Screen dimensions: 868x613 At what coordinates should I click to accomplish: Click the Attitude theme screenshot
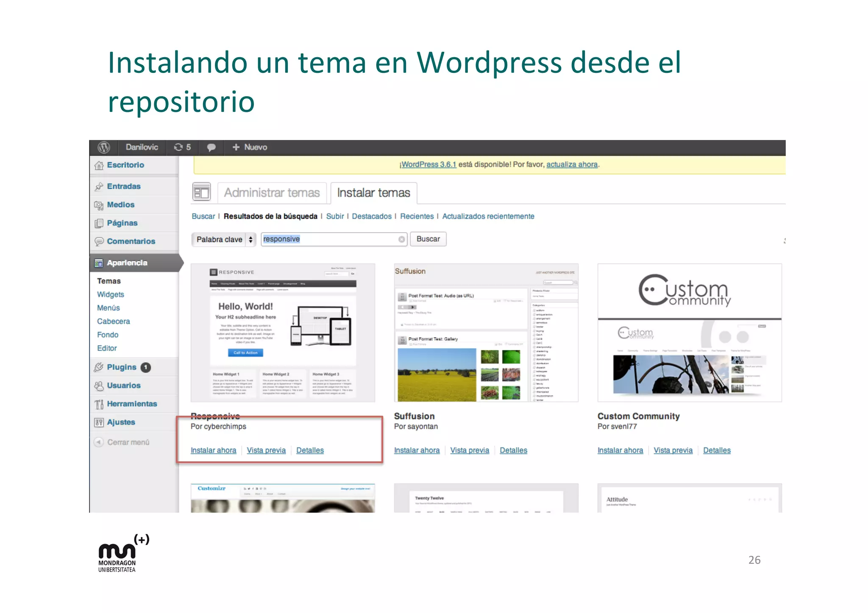click(690, 498)
